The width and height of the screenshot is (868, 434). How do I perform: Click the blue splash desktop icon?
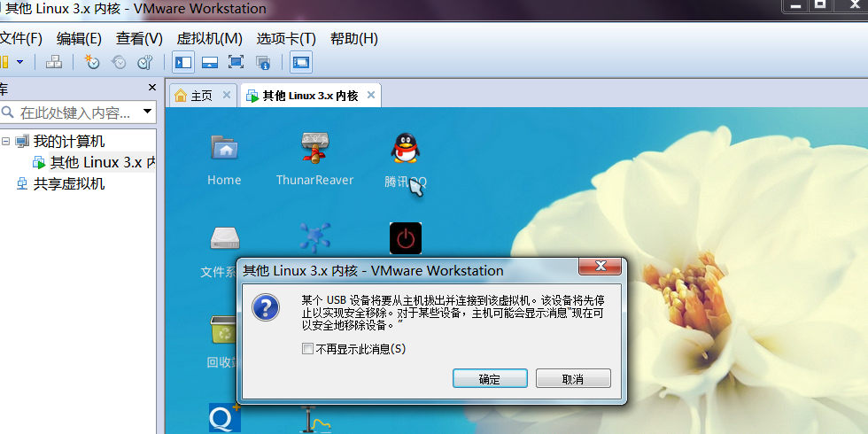tap(314, 237)
